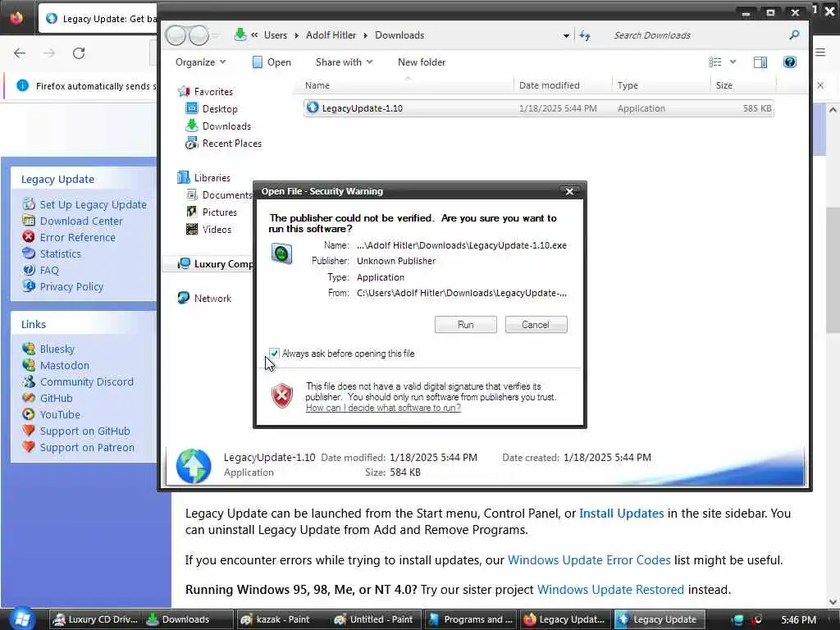Image resolution: width=840 pixels, height=630 pixels.
Task: Open Install Updates link on webpage
Action: point(622,514)
